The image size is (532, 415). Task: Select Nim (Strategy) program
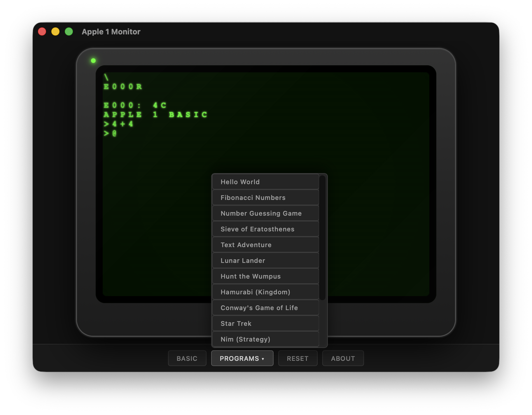click(265, 339)
